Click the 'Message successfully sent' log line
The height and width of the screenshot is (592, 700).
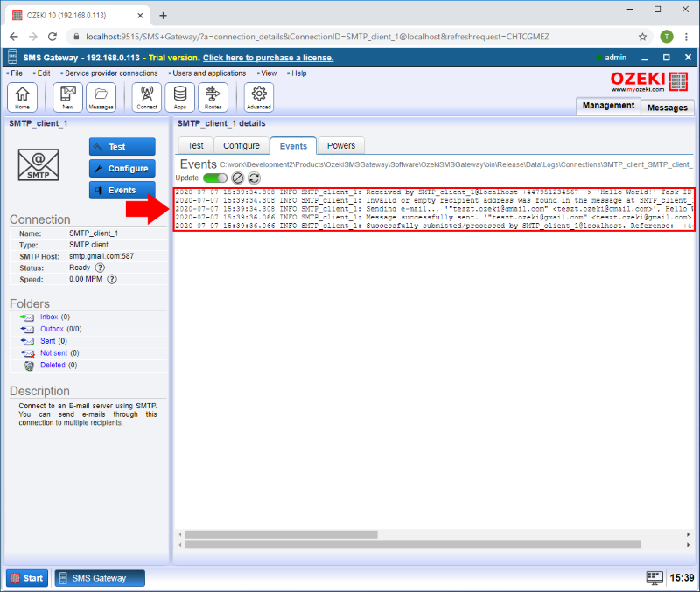[433, 217]
